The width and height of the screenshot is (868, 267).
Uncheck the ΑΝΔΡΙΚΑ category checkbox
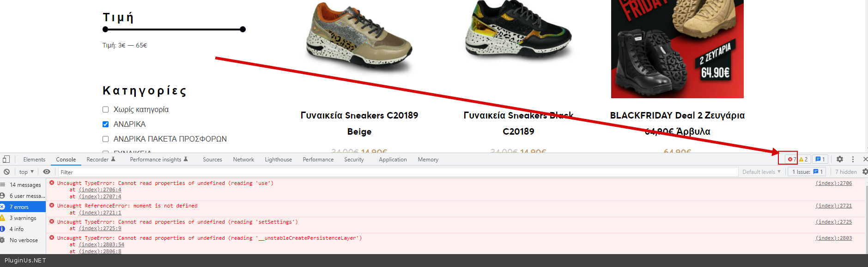(x=105, y=124)
